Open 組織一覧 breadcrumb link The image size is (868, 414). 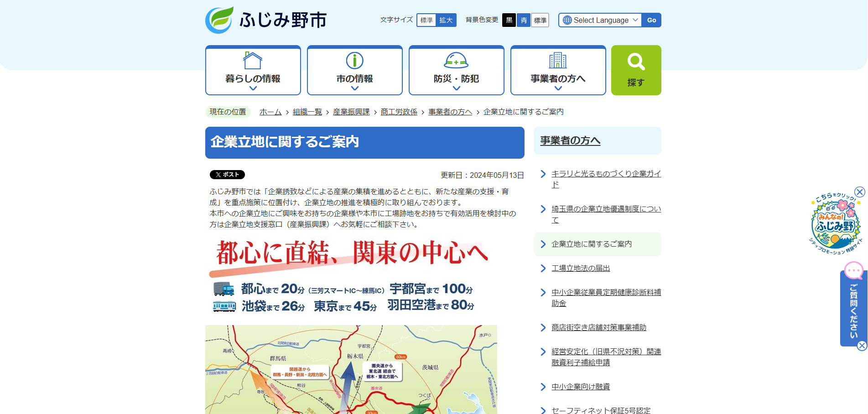coord(307,112)
